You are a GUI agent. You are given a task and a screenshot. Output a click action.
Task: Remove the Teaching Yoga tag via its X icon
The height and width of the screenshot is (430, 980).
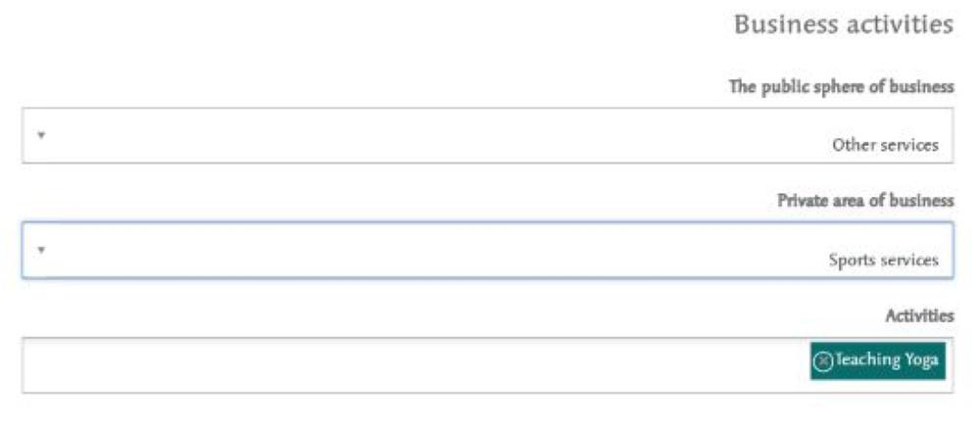[823, 361]
